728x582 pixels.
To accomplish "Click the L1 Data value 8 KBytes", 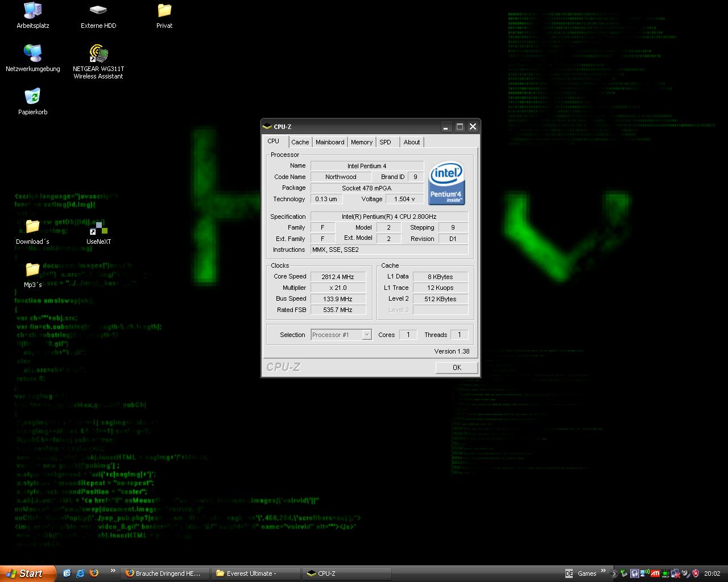I will 440,277.
